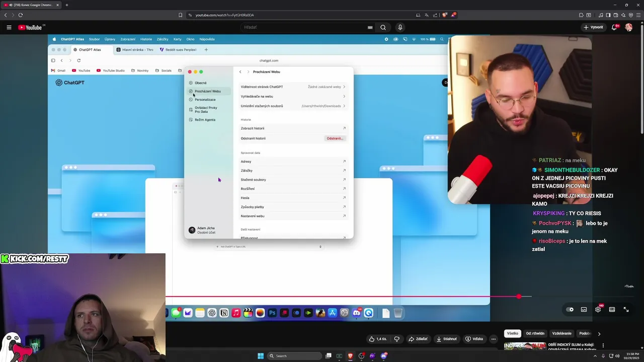Click the youtube.com address bar URL
The image size is (644, 362).
[x=224, y=15]
